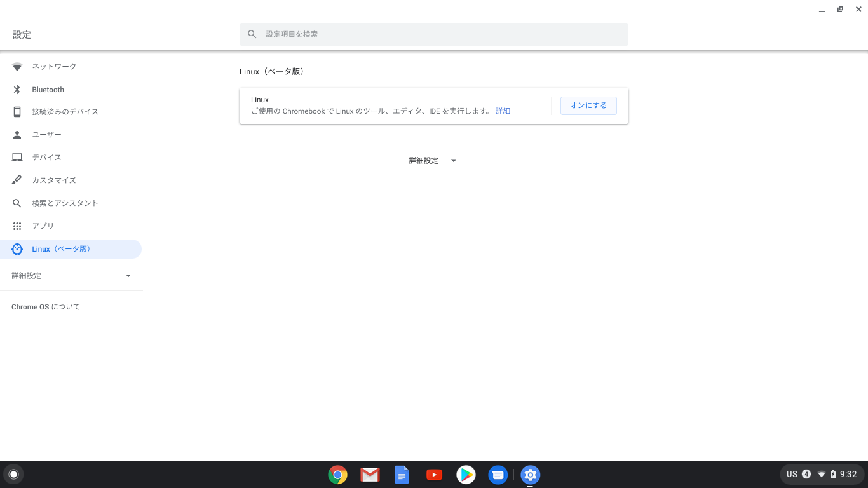Click the customize paintbrush icon
Viewport: 868px width, 488px height.
[x=17, y=180]
